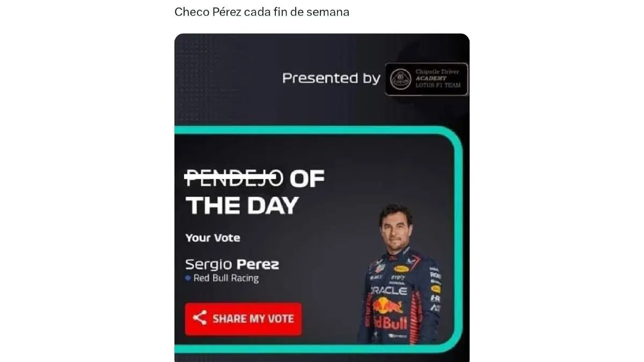Click the yellow sponsor patch on suit chest
Viewport: 644px width, 362px height.
pyautogui.click(x=401, y=269)
